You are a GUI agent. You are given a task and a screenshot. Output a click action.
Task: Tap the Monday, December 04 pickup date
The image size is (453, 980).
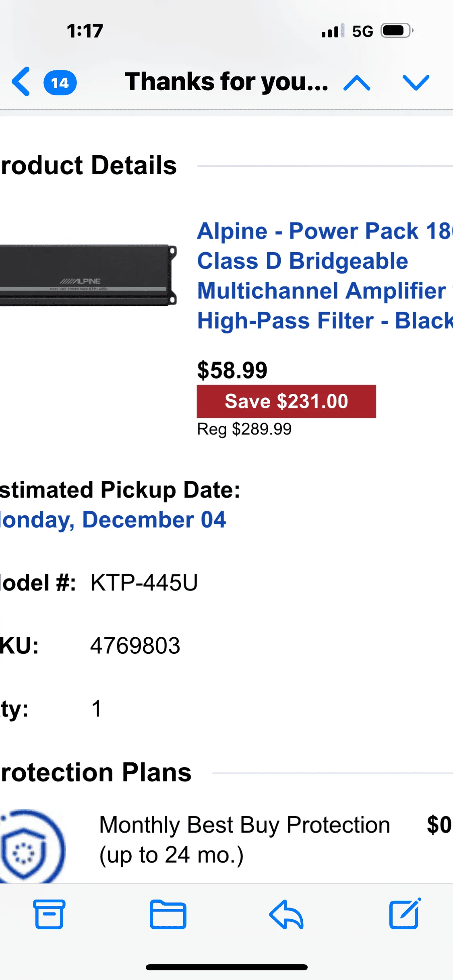(113, 519)
